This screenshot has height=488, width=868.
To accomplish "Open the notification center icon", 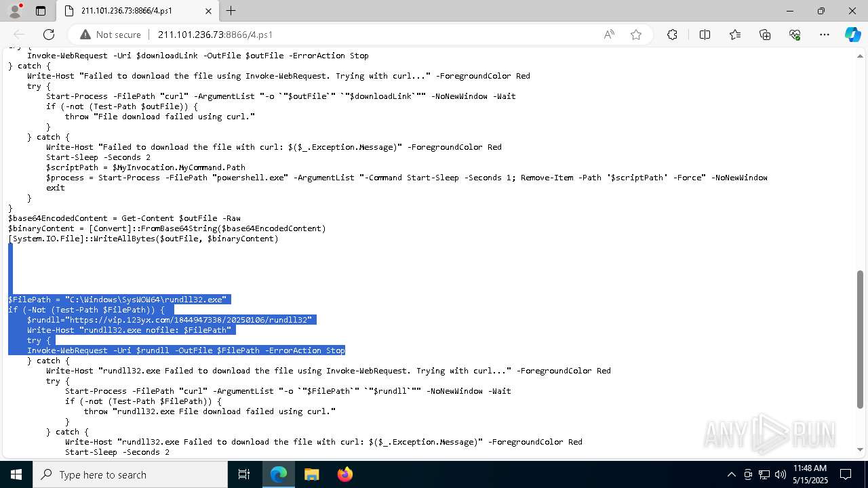I will click(x=846, y=474).
